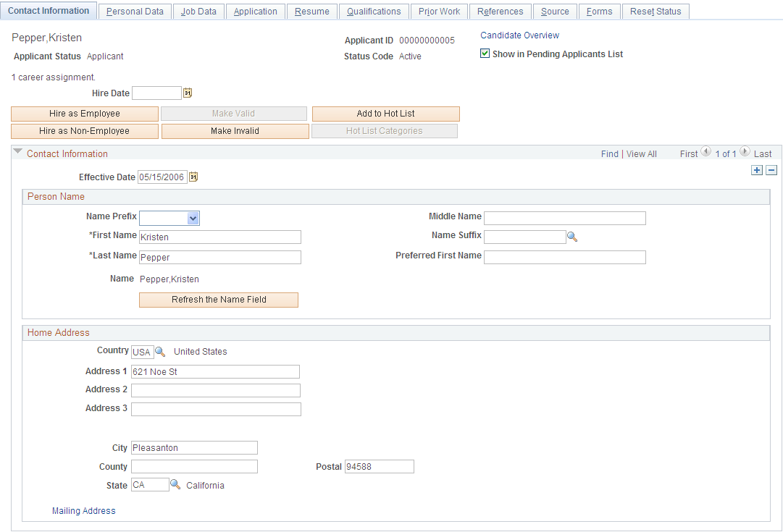Screen dimensions: 783x532
Task: Click the Hire as Non-Employee button
Action: point(85,131)
